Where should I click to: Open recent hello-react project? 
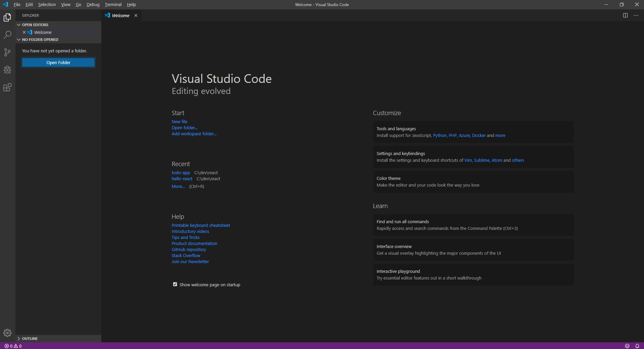tap(182, 179)
